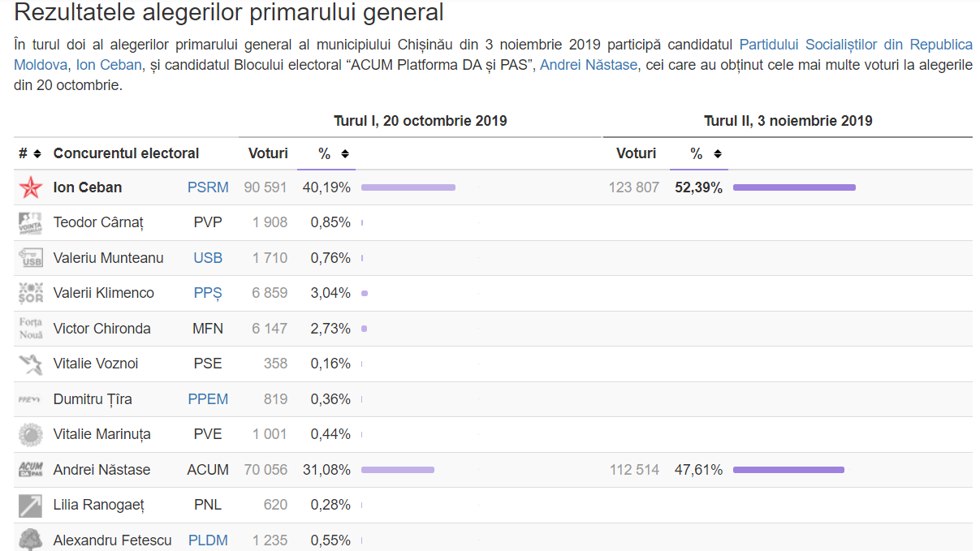Click the ACUM DA PAS bloc logo
The width and height of the screenshot is (980, 551).
click(x=30, y=470)
